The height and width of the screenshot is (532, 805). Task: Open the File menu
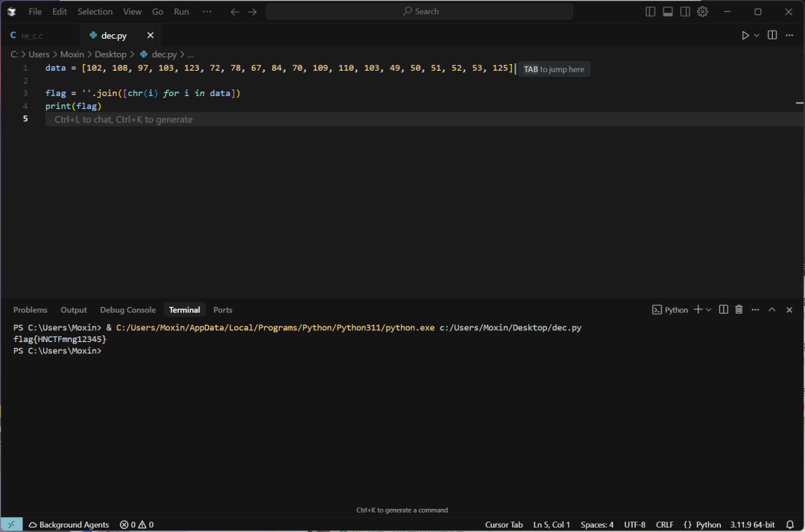tap(35, 11)
